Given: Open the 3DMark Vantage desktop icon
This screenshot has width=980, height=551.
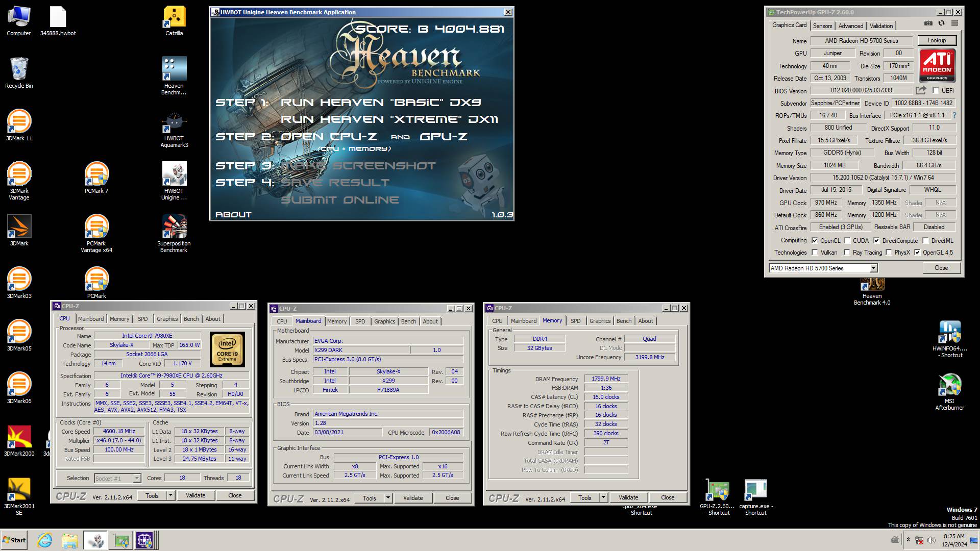Looking at the screenshot, I should pyautogui.click(x=19, y=181).
